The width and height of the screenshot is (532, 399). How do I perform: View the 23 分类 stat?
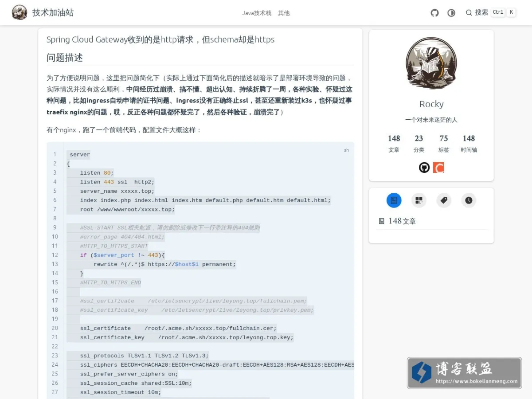click(x=419, y=144)
